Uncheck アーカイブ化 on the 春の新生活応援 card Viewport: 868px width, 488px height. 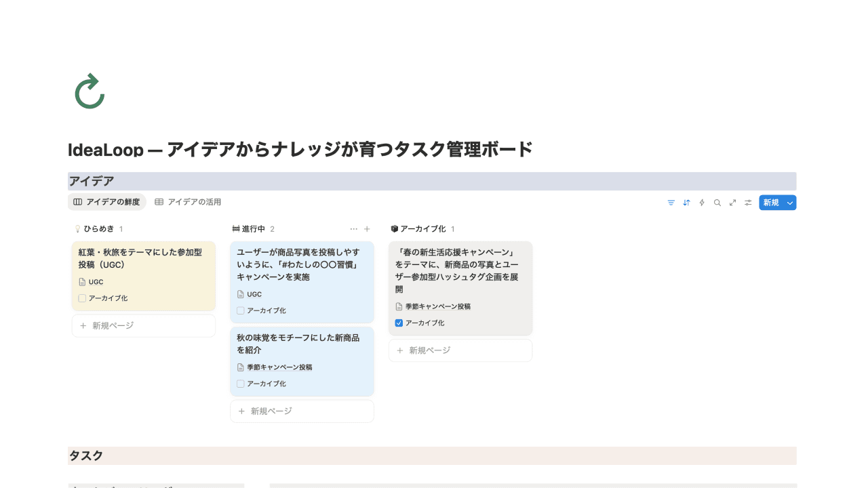[x=399, y=323]
